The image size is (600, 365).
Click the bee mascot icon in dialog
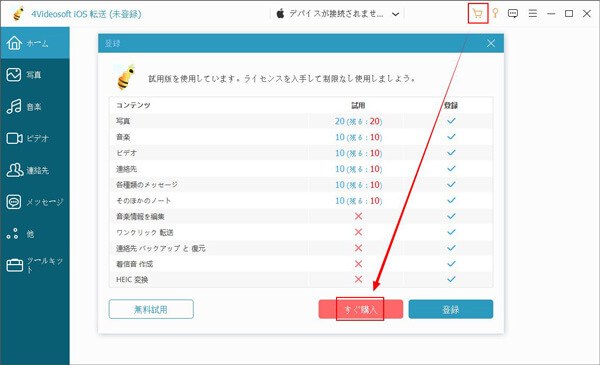pyautogui.click(x=125, y=77)
